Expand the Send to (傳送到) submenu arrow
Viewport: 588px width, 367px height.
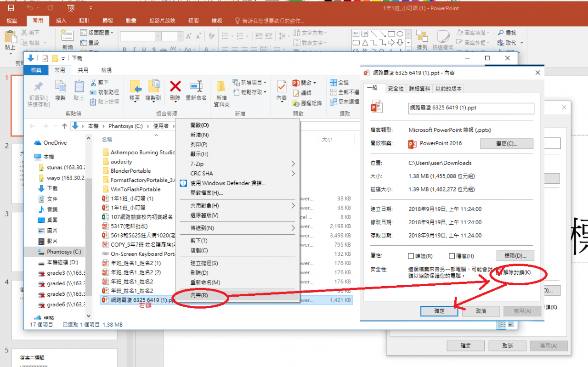(x=293, y=228)
